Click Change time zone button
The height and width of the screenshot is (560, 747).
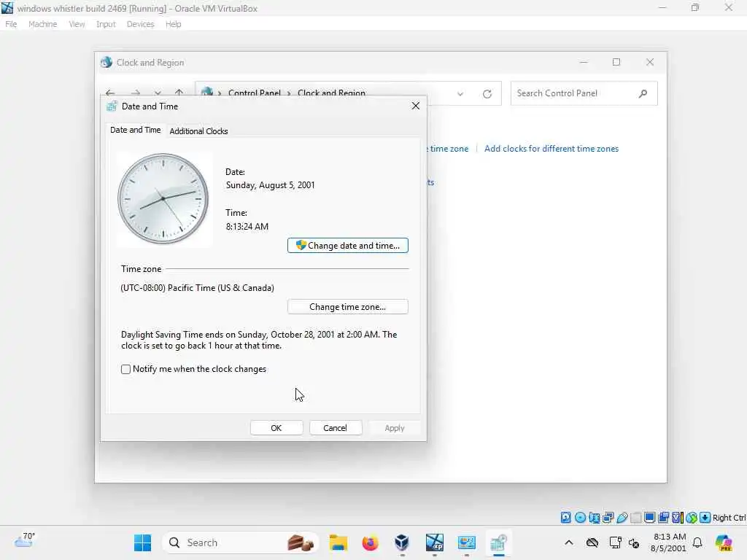click(x=348, y=307)
